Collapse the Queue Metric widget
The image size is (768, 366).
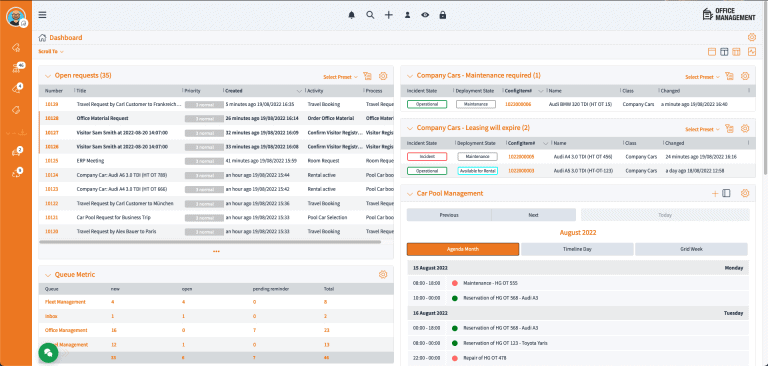[x=48, y=275]
